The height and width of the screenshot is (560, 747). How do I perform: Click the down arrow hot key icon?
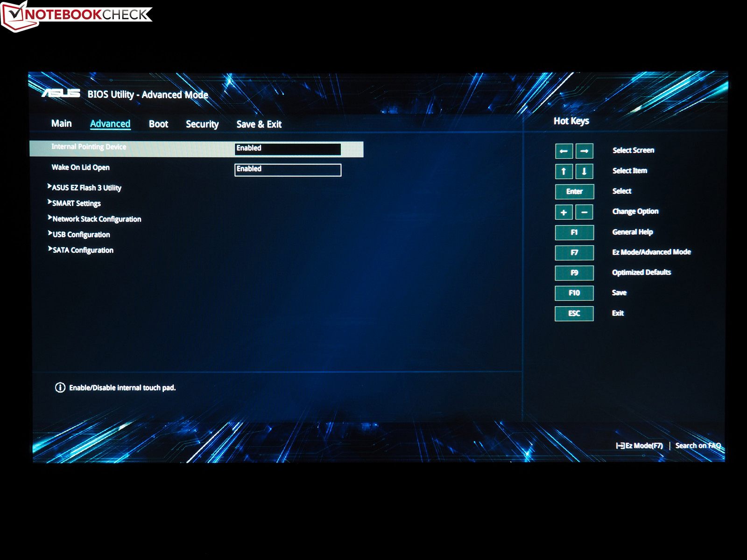pyautogui.click(x=584, y=171)
